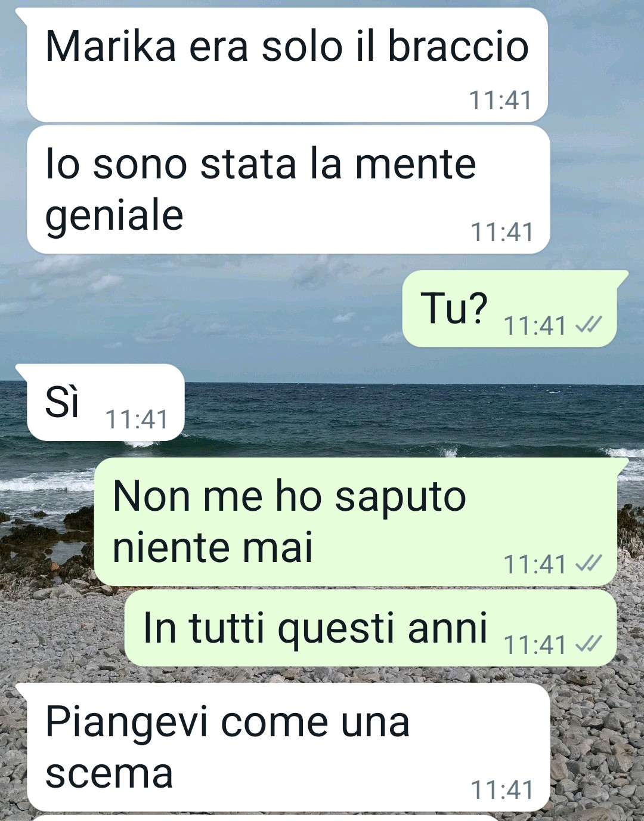Viewport: 644px width, 821px height.
Task: Select the "Marika era solo il braccio" message
Action: click(x=287, y=65)
